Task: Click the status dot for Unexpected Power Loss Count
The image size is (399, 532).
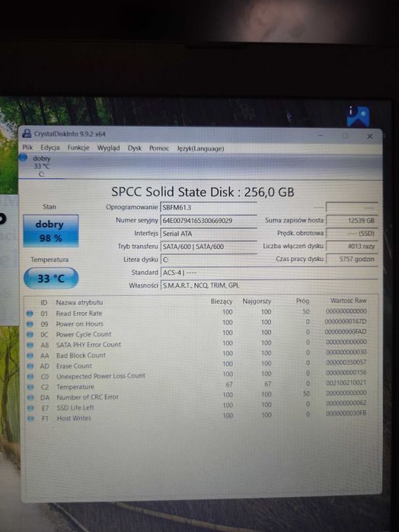Action: click(x=30, y=377)
